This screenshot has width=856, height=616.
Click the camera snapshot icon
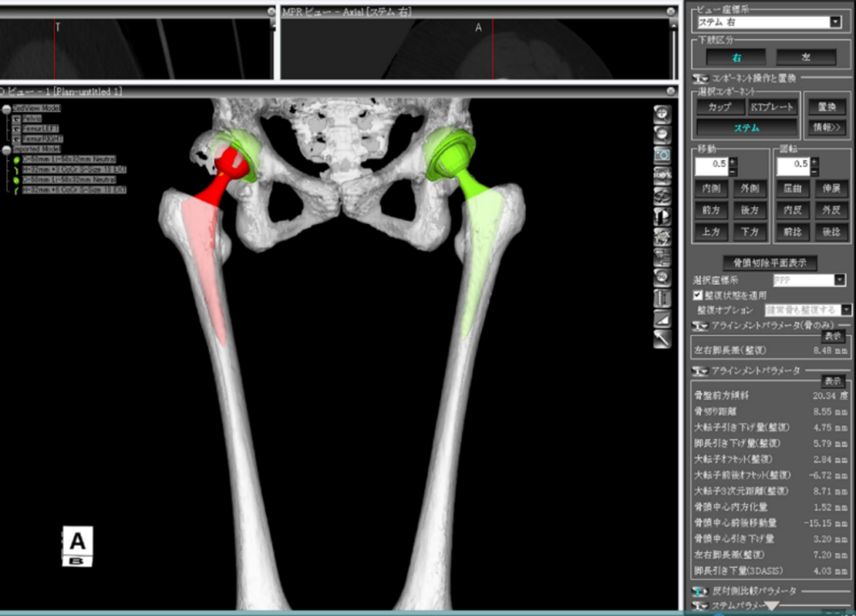[x=662, y=155]
